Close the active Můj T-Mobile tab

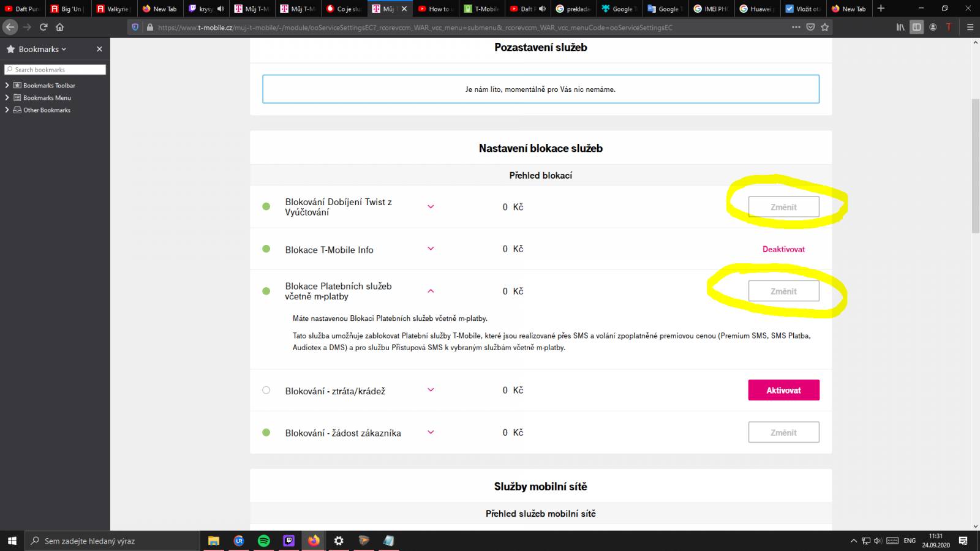click(404, 9)
